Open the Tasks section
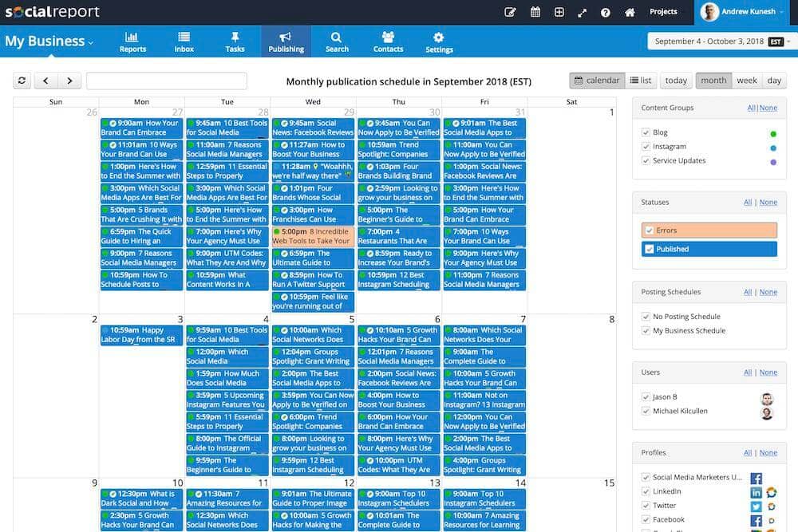 click(x=235, y=41)
